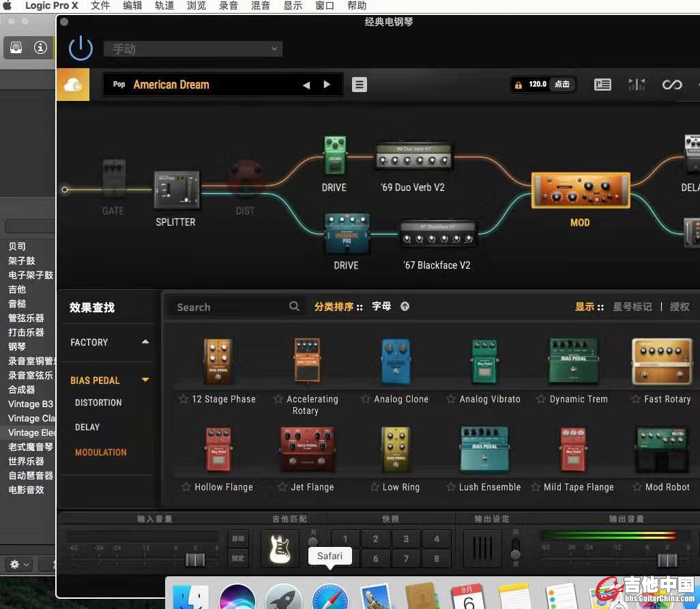Expand the BIAS PEDAL category arrow
Viewport: 700px width, 609px height.
tap(145, 381)
